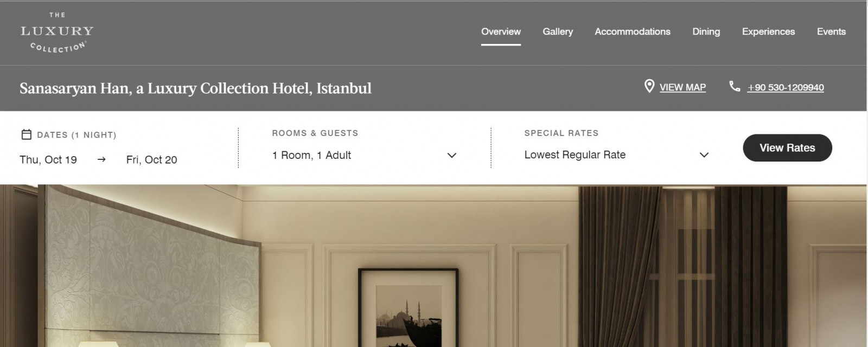Click the phone handset icon
868x347 pixels.
tap(735, 86)
